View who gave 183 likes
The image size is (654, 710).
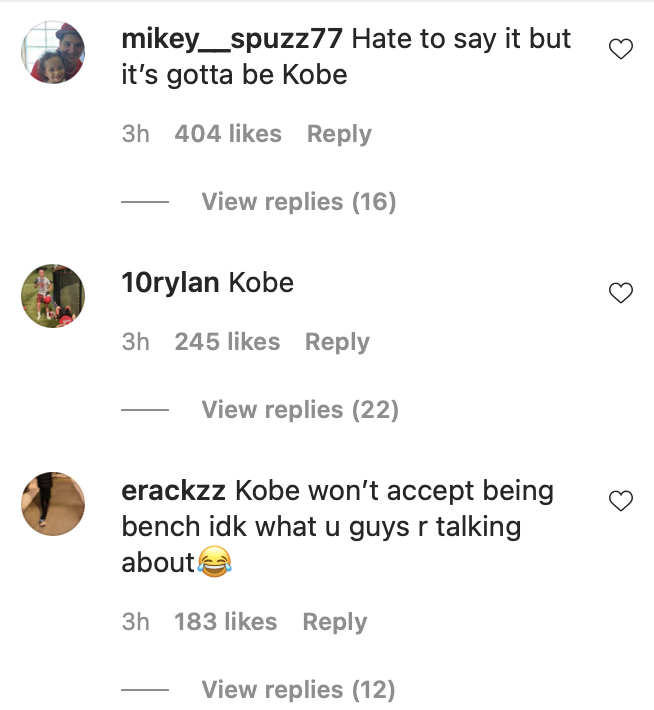coord(226,622)
